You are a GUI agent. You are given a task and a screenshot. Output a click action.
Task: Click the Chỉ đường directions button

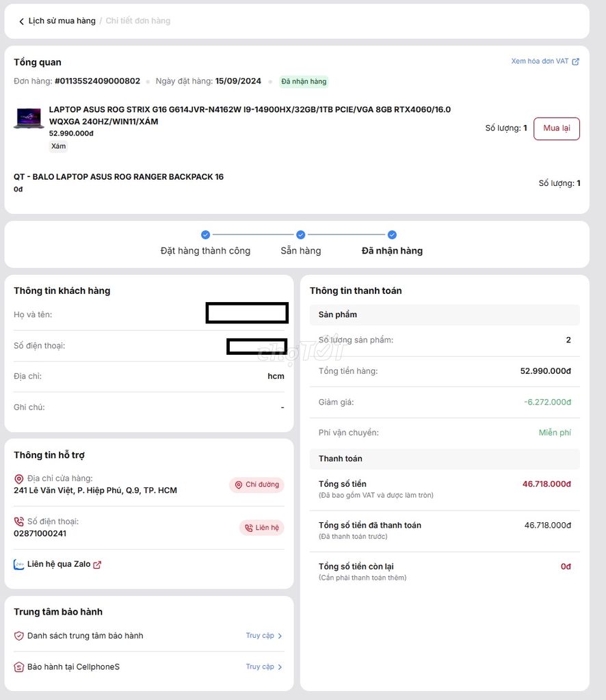click(256, 485)
